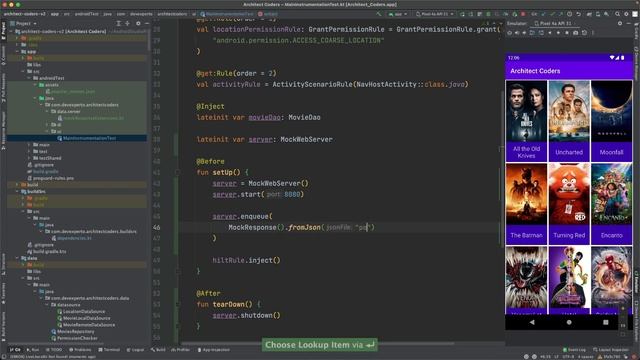Click the fold marker beside fun setUp()

point(178,172)
